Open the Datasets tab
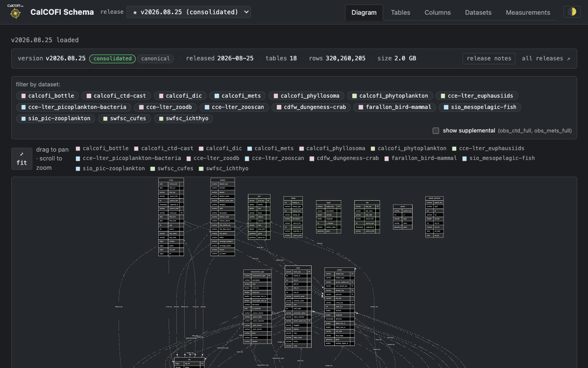This screenshot has width=588, height=368. (x=479, y=12)
